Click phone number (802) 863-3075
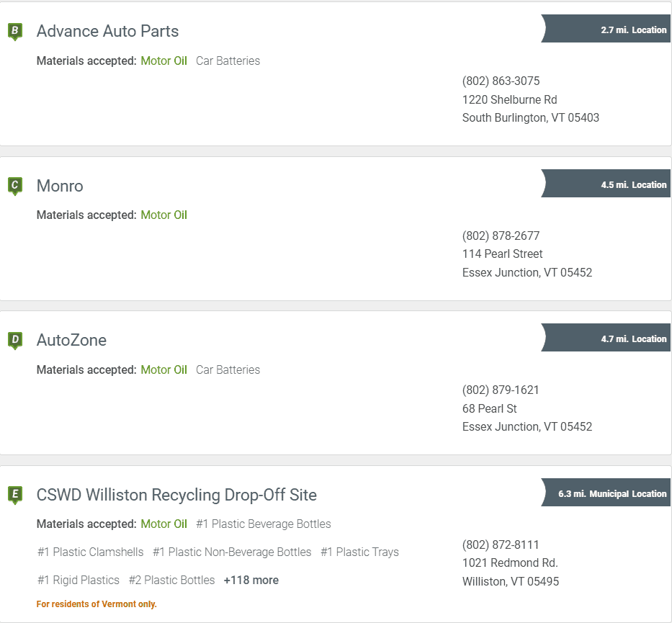This screenshot has width=672, height=623. (501, 81)
